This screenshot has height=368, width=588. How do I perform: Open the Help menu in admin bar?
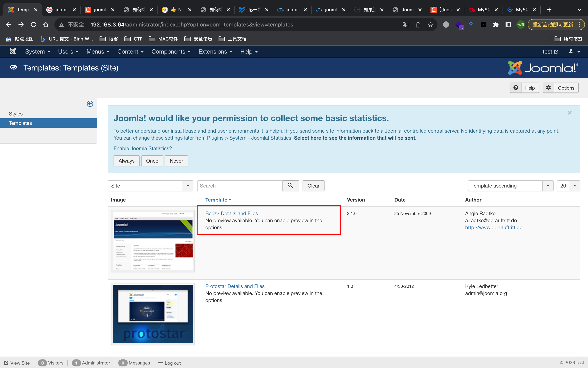tap(249, 51)
